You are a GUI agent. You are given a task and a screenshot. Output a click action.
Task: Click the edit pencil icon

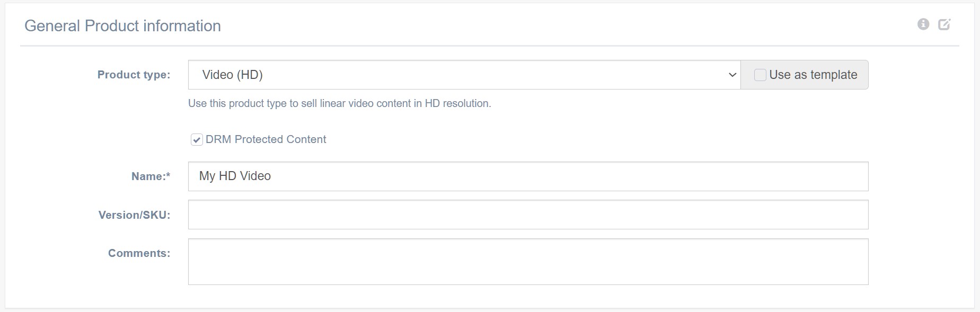coord(944,24)
